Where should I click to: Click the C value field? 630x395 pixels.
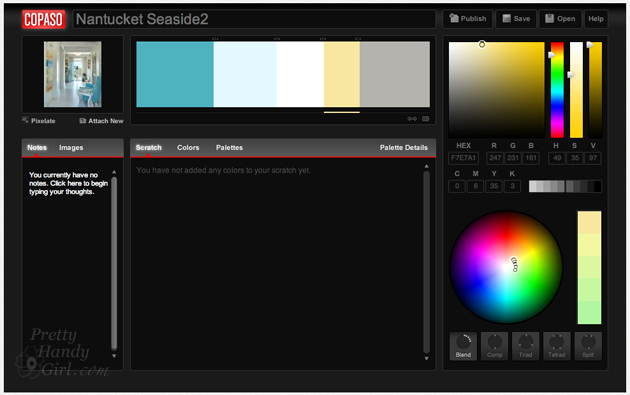tap(457, 186)
